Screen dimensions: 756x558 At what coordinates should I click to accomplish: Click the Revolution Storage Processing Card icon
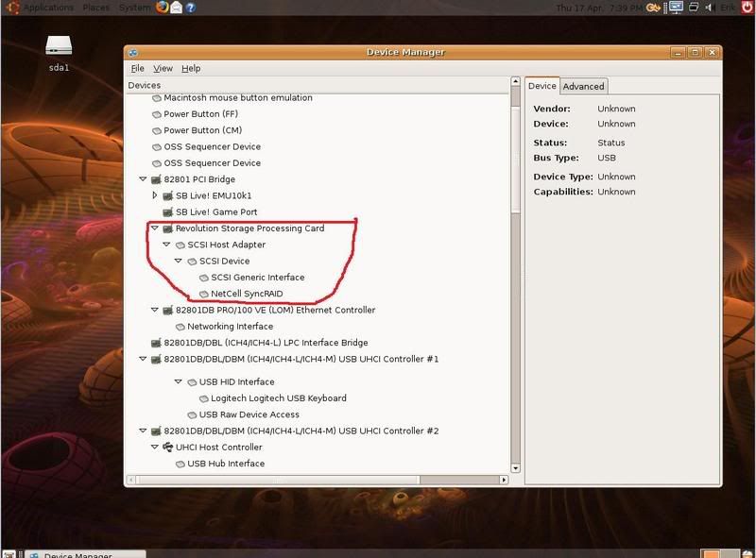pos(168,228)
